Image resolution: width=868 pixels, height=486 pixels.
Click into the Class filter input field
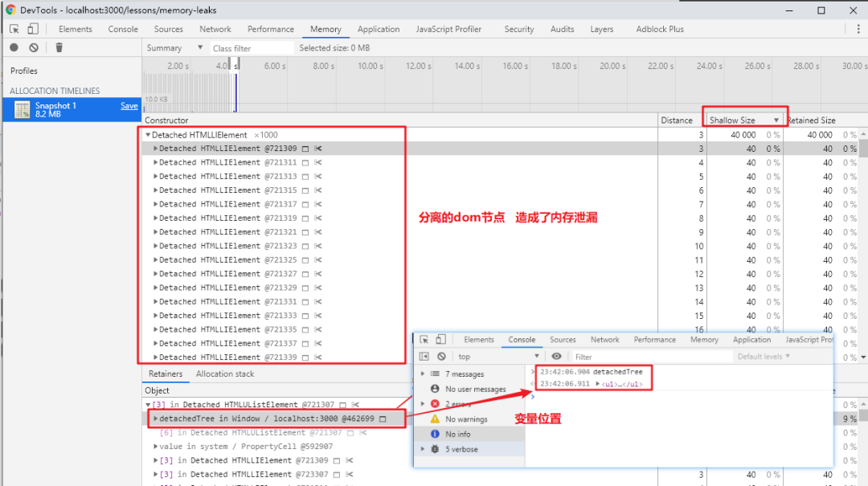(251, 47)
